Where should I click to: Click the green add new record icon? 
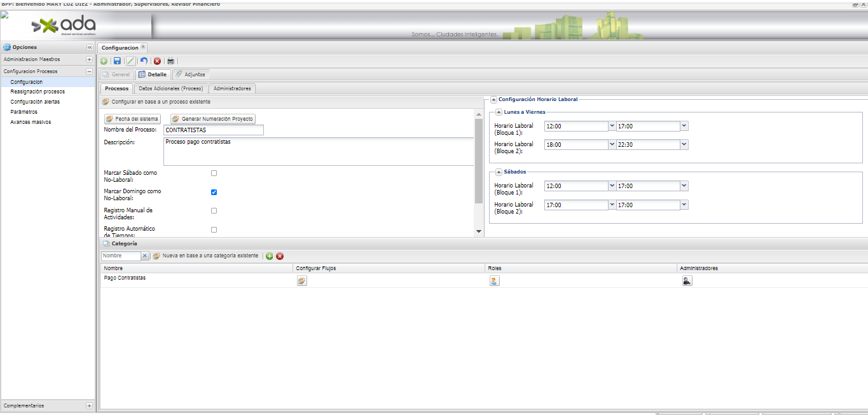104,61
